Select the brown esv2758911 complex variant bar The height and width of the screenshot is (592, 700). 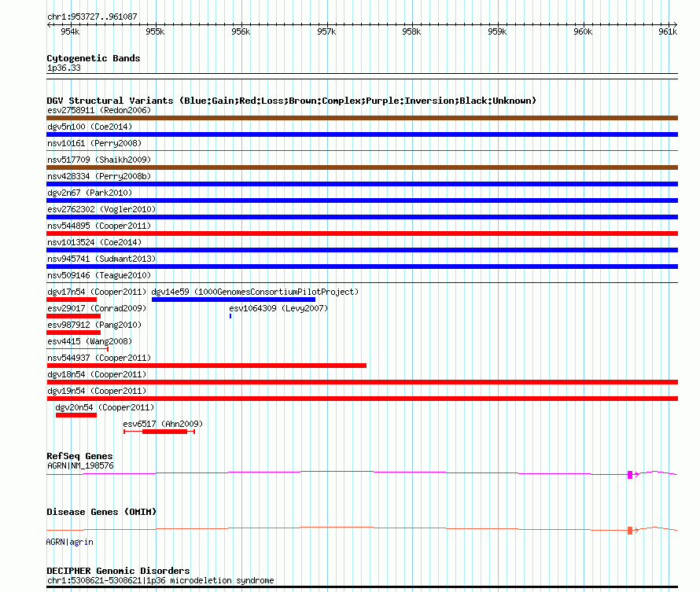coord(362,118)
